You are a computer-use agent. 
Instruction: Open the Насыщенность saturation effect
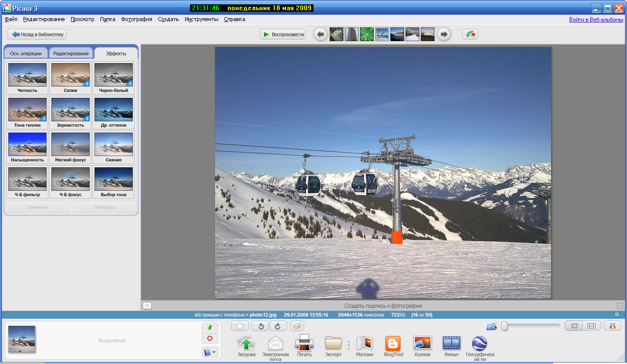27,147
